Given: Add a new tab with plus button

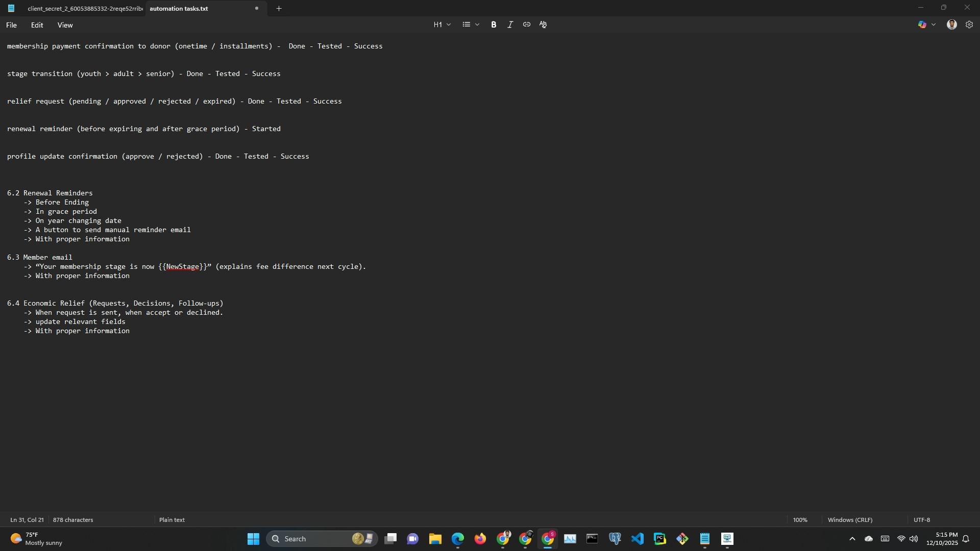Looking at the screenshot, I should (279, 9).
